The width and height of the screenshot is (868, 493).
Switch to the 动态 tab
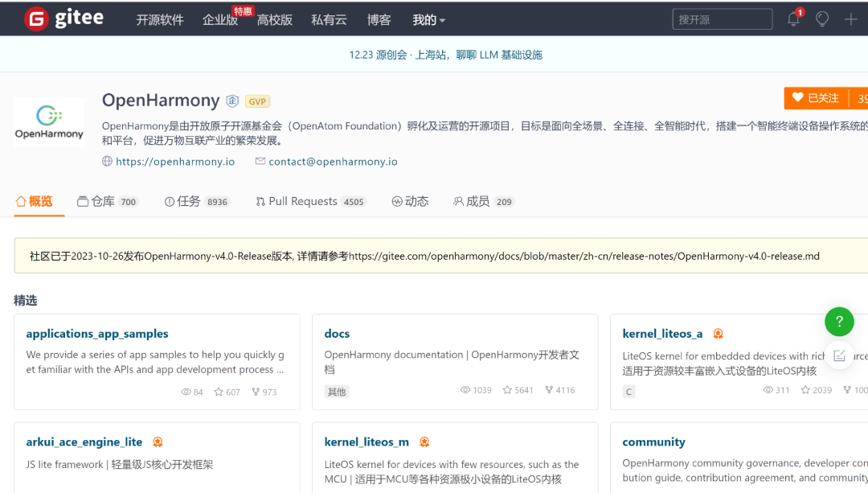(x=410, y=201)
